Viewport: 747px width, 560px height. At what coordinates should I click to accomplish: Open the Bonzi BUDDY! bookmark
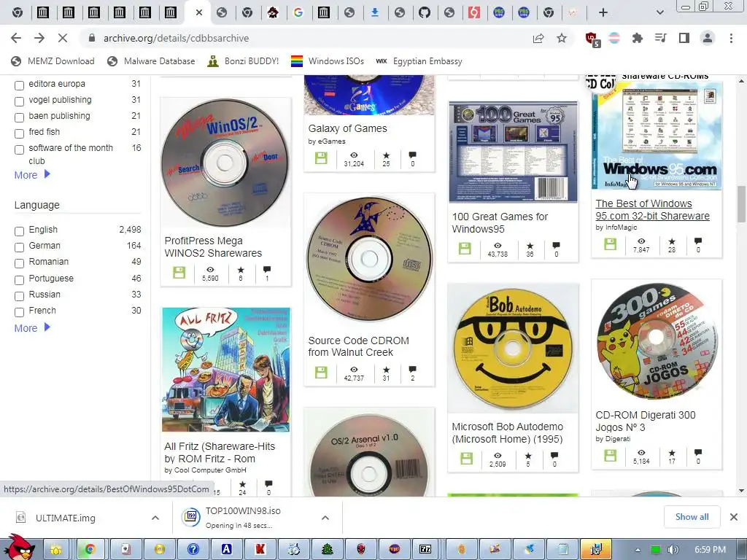[x=243, y=61]
